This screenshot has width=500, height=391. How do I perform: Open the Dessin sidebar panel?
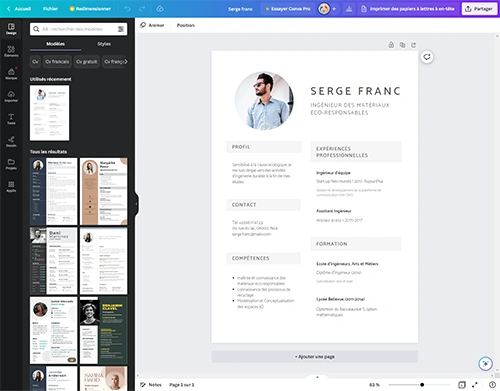pyautogui.click(x=11, y=141)
